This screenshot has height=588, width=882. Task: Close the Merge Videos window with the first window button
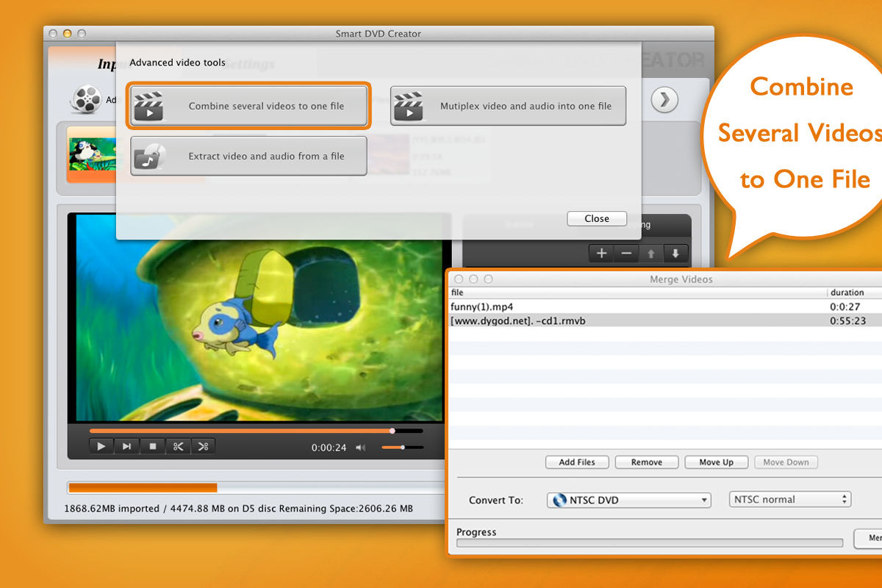coord(459,279)
